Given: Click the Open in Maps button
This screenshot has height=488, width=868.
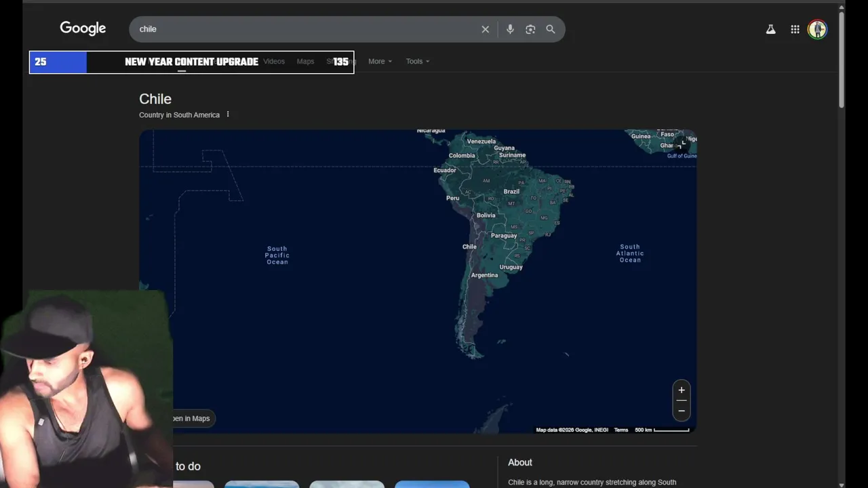Looking at the screenshot, I should (x=191, y=418).
